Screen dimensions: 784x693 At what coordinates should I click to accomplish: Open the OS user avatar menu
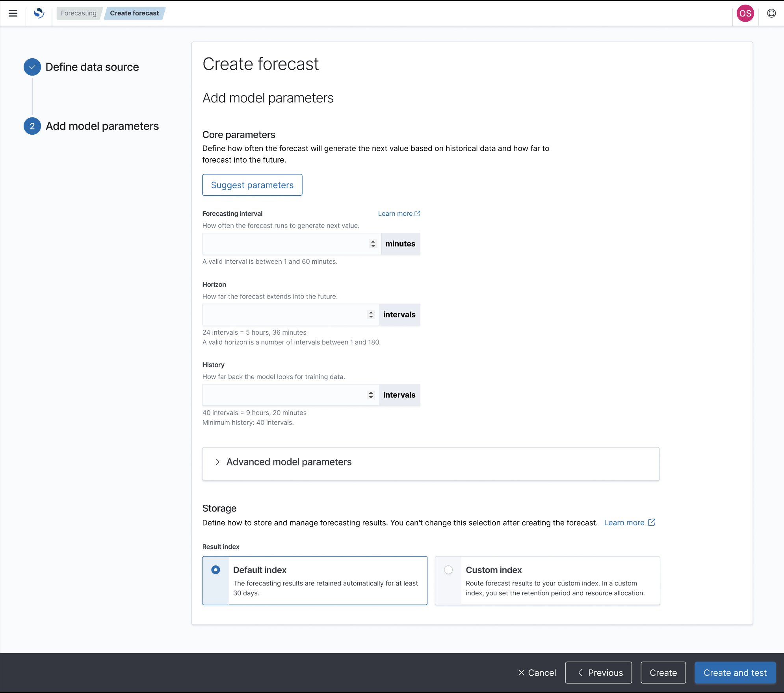(745, 13)
